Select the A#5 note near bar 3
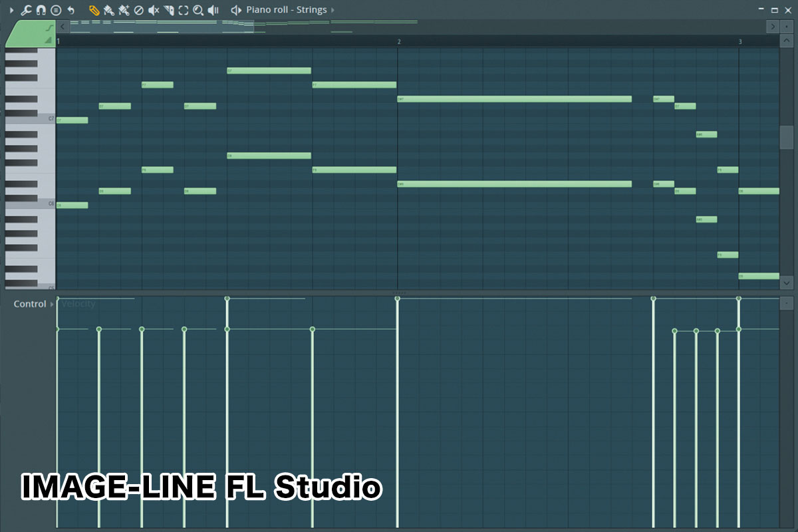798x532 pixels. 706,219
